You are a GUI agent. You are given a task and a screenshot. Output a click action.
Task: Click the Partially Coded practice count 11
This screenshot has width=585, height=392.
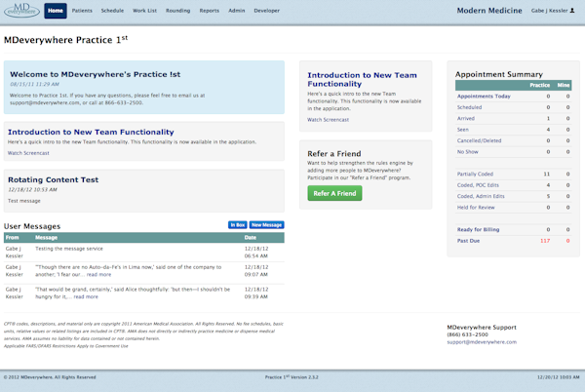(x=547, y=174)
